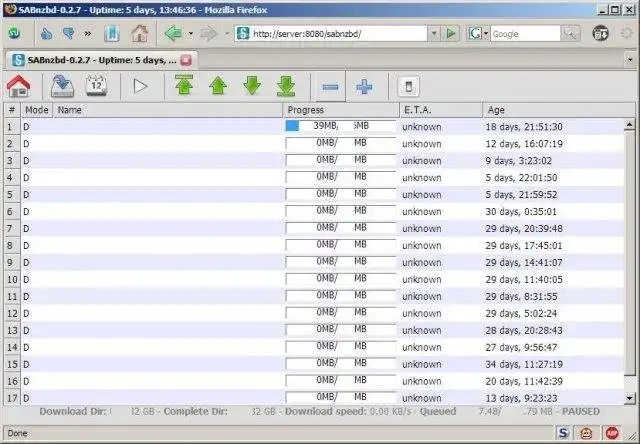640x444 pixels.
Task: Select the SABnzbd-0.2.7 browser tab
Action: 101,60
